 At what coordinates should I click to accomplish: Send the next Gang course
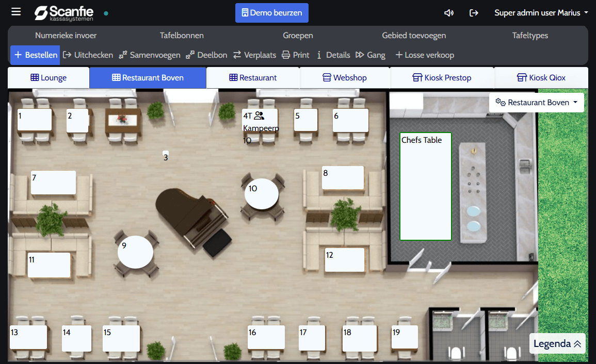[x=371, y=55]
